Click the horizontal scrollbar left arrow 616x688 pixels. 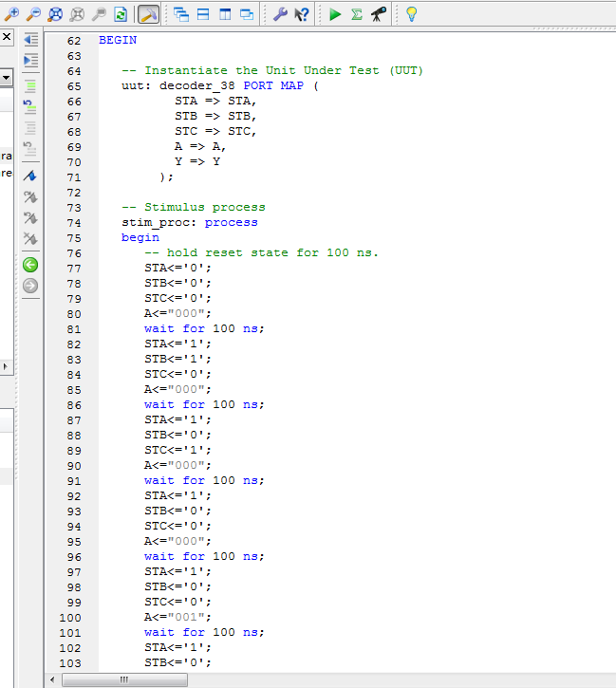(53, 679)
